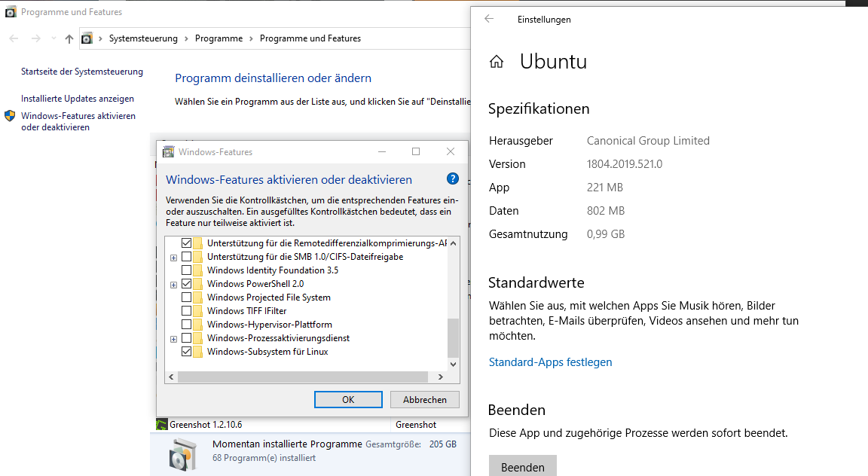Click the Gesamtnutzung 0,99 GB value
Screen dimensions: 868x476
606,234
